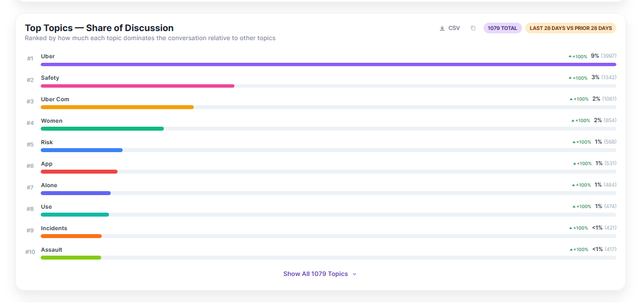The height and width of the screenshot is (302, 644).
Task: Click the #5 rank number
Action: pyautogui.click(x=30, y=144)
